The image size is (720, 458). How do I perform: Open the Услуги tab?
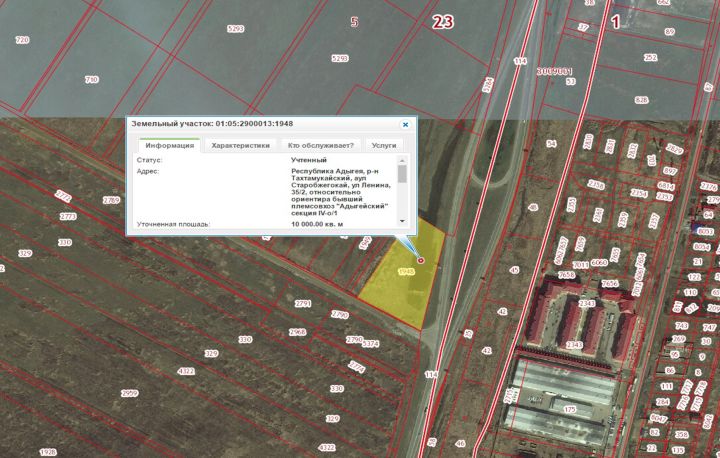point(384,146)
